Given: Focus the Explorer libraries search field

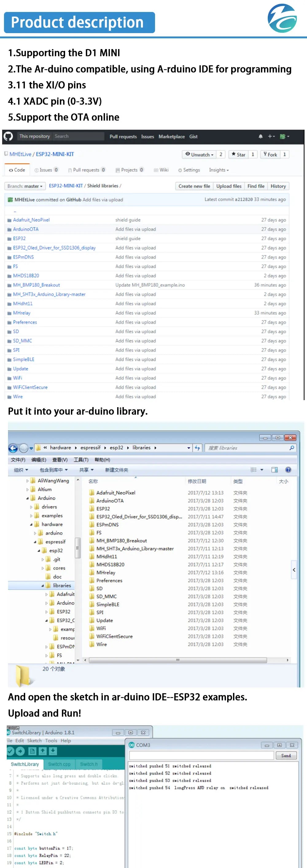Looking at the screenshot, I should coord(251,448).
